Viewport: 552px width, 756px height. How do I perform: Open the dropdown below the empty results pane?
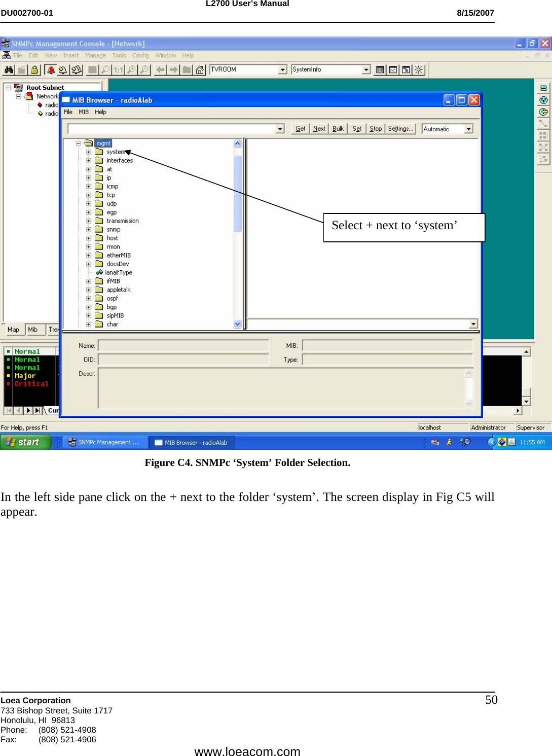coord(473,324)
